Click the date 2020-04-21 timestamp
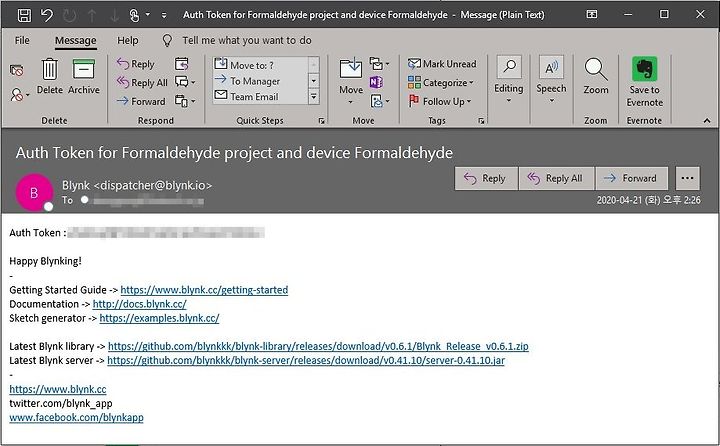The width and height of the screenshot is (720, 446). 648,200
